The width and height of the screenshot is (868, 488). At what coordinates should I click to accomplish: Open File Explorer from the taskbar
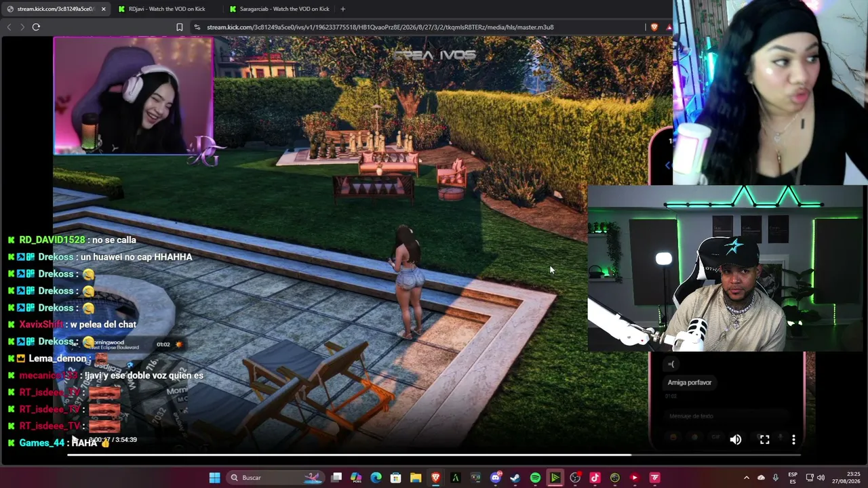[416, 478]
